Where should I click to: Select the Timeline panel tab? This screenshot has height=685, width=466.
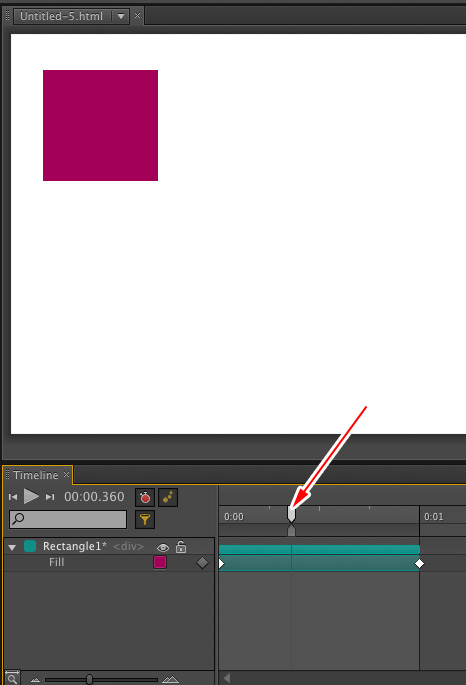coord(36,475)
